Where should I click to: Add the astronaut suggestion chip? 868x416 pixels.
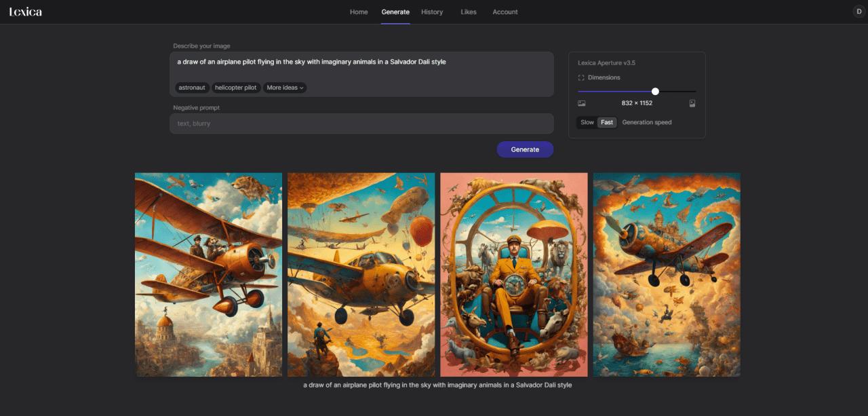coord(192,88)
